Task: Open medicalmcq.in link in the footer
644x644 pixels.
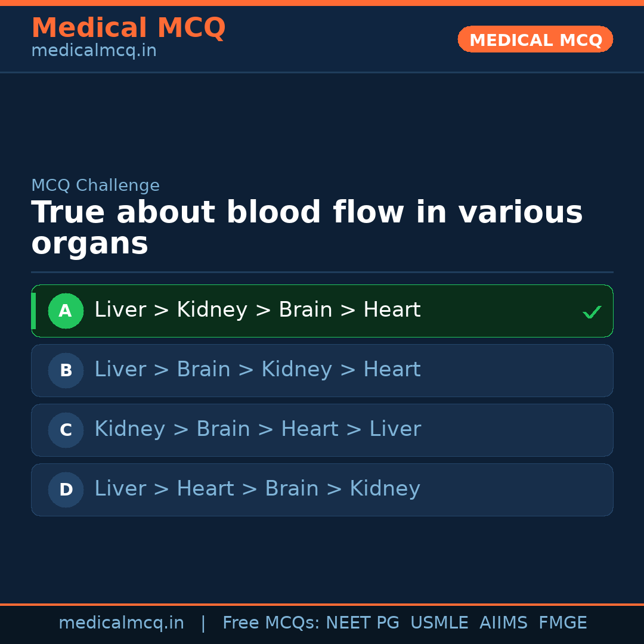Action: click(x=121, y=623)
